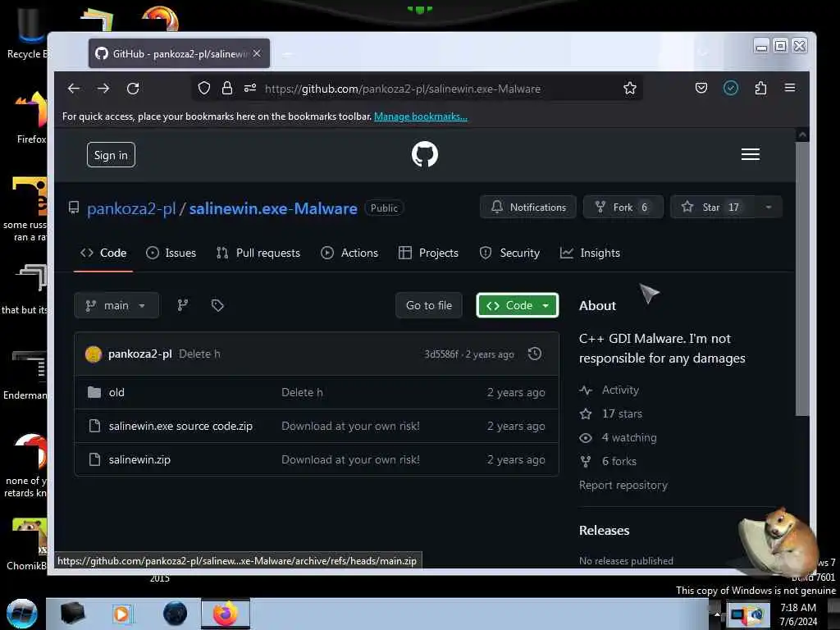View the 17 stars link

[622, 413]
